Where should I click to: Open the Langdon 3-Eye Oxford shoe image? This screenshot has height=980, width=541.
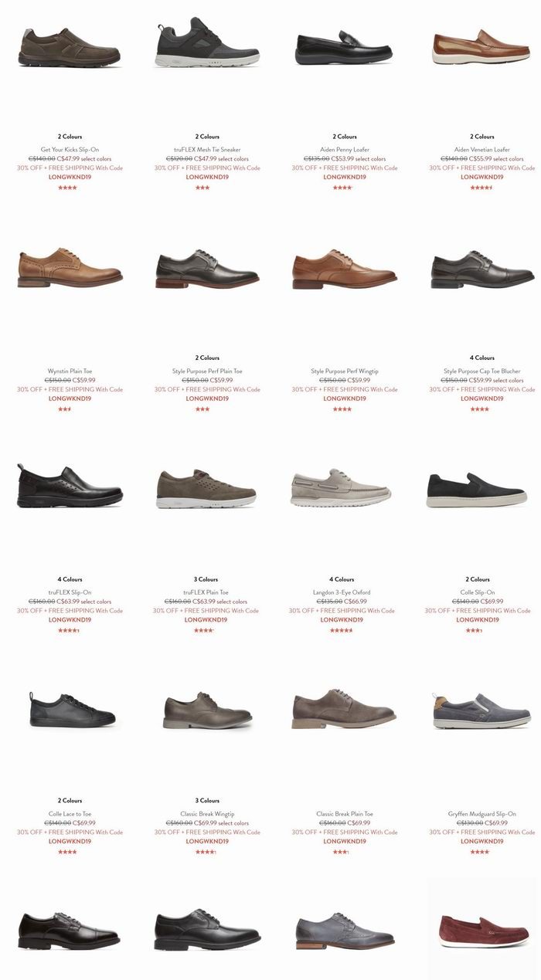[342, 487]
